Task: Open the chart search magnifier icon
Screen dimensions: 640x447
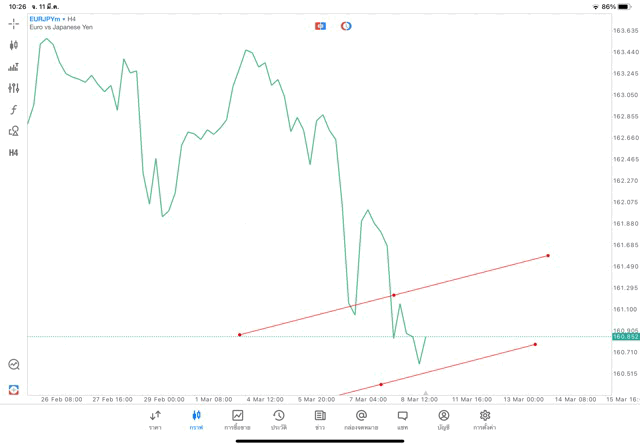Action: coord(13,365)
